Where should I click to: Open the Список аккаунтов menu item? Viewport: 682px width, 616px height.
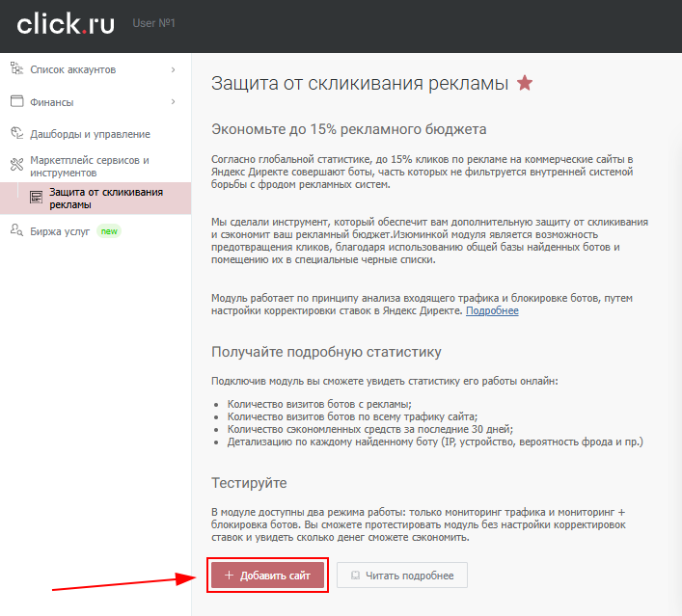pyautogui.click(x=73, y=69)
